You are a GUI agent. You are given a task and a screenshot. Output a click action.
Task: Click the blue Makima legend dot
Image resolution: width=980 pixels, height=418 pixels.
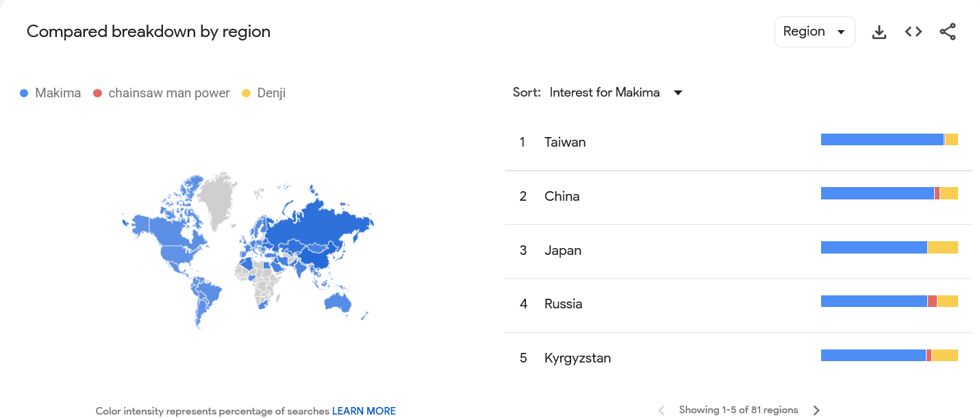coord(24,93)
